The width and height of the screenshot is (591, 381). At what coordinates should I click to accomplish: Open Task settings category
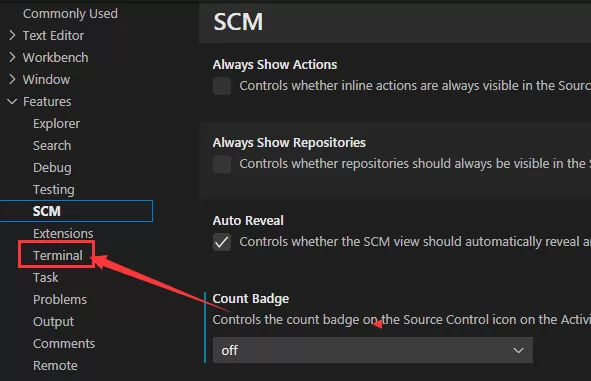coord(46,278)
